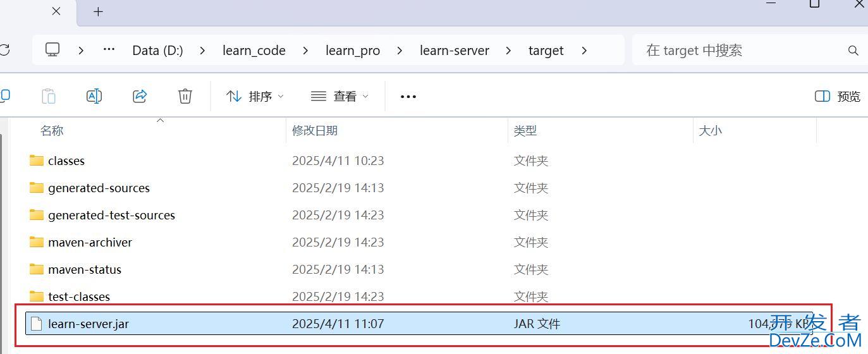Screen dimensions: 868x354
Task: Click the JAR 文件 type cell
Action: (x=537, y=324)
